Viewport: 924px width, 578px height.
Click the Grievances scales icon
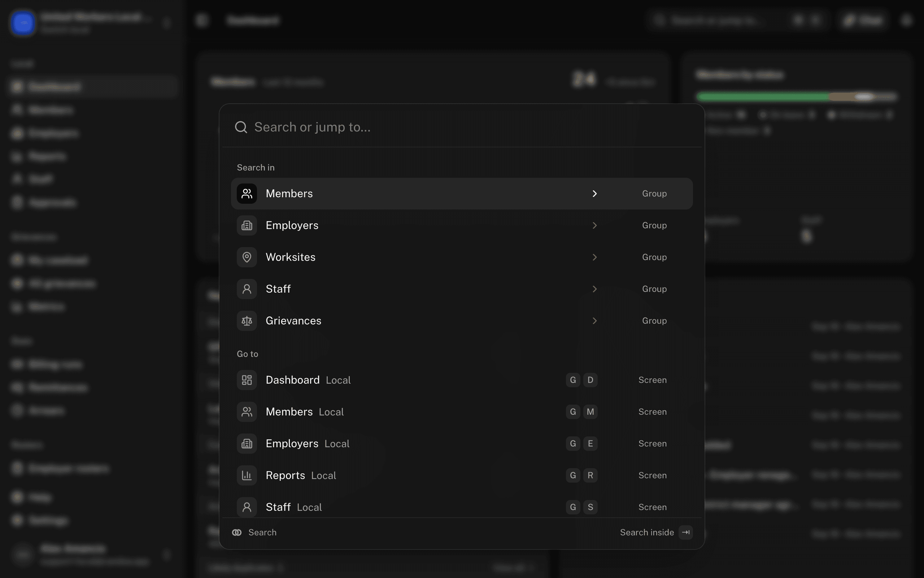[247, 320]
